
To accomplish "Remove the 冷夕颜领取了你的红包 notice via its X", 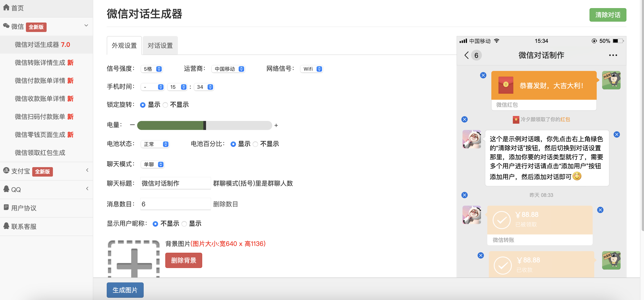I will (465, 120).
